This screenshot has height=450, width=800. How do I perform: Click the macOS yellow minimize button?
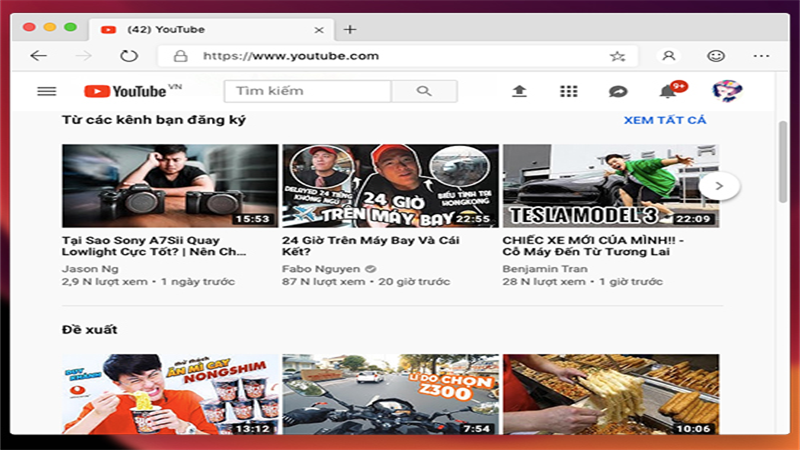50,27
